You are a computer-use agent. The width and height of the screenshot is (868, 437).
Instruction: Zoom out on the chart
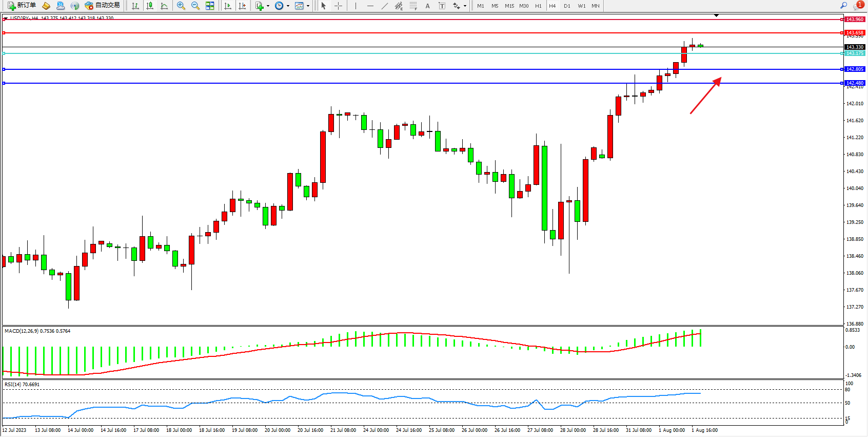pyautogui.click(x=195, y=6)
